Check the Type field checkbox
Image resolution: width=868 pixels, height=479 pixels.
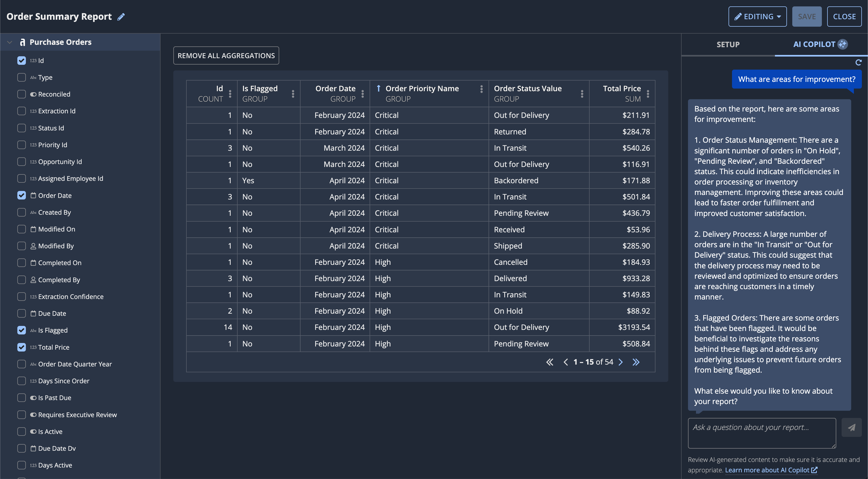pyautogui.click(x=22, y=77)
